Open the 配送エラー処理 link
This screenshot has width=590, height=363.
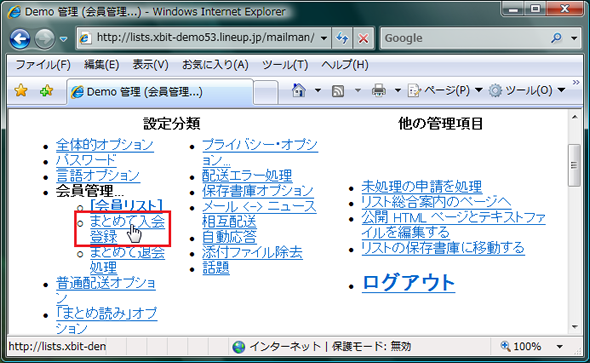tap(247, 176)
